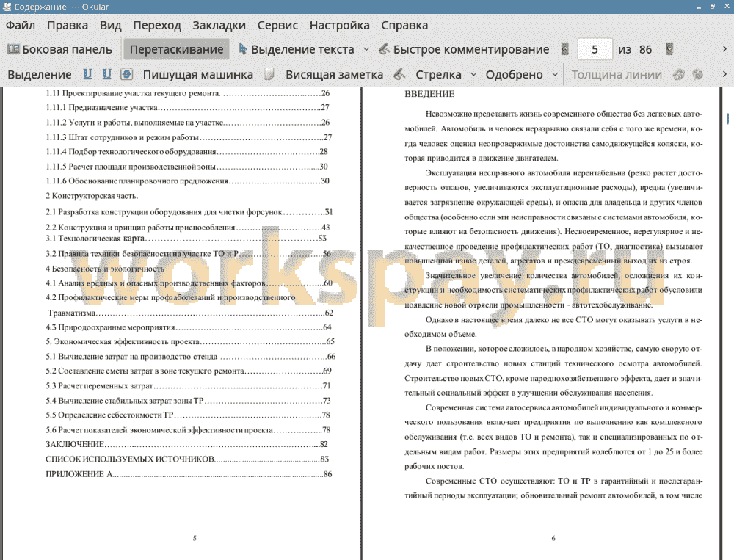This screenshot has width=734, height=560.
Task: Click contents entry 'ЗАКЛЮЧЕНИЕ'
Action: [x=186, y=444]
